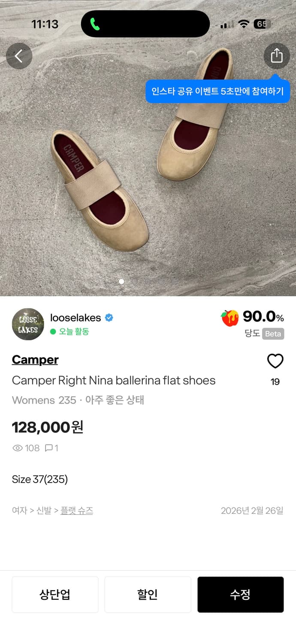The height and width of the screenshot is (644, 296).
Task: Go back using the back arrow icon
Action: click(x=19, y=55)
